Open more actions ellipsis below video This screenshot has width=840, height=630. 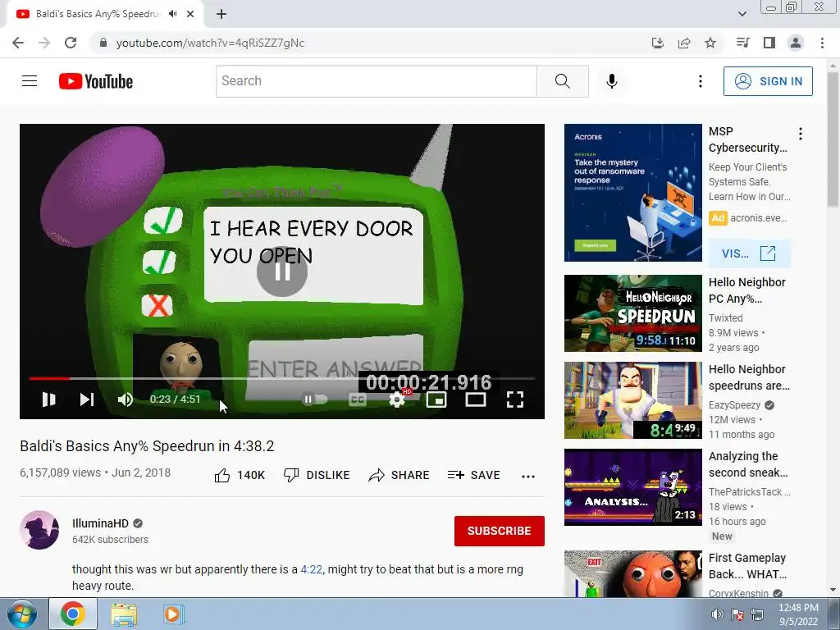(528, 477)
